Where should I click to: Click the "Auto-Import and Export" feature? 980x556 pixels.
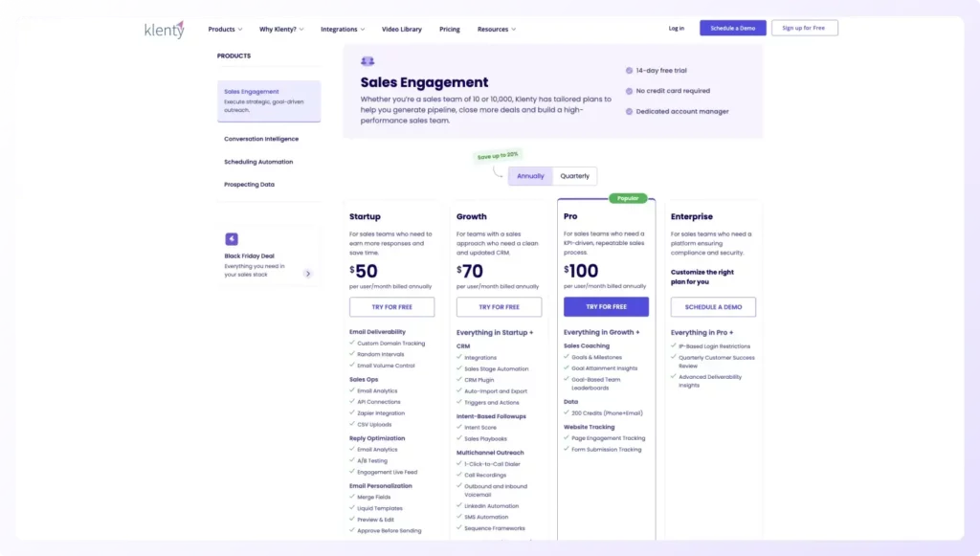[x=496, y=391]
